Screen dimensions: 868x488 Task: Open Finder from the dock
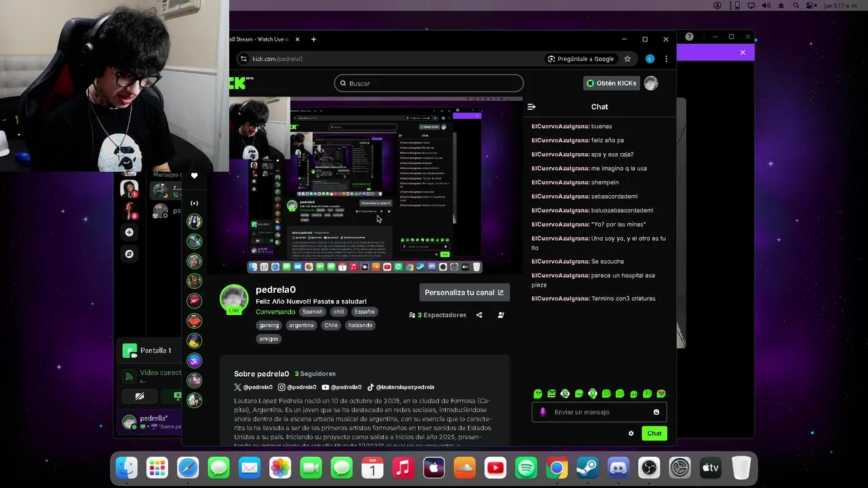pyautogui.click(x=127, y=468)
